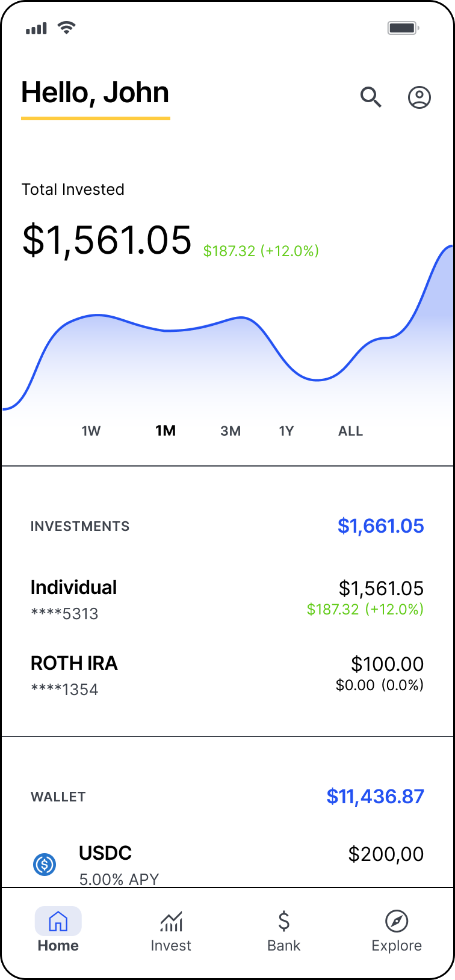Select the 1M chart range
Image resolution: width=455 pixels, height=980 pixels.
tap(166, 431)
